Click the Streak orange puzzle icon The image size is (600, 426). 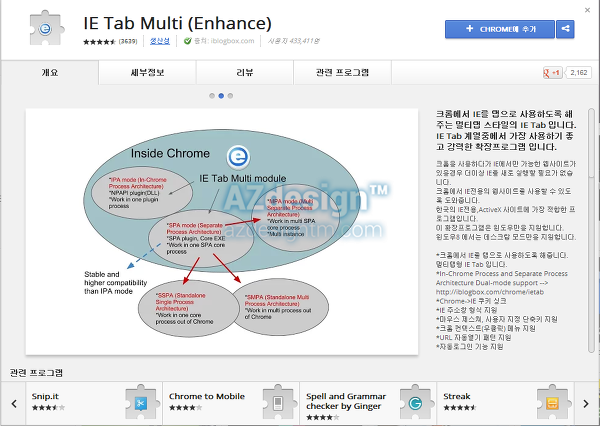[553, 403]
